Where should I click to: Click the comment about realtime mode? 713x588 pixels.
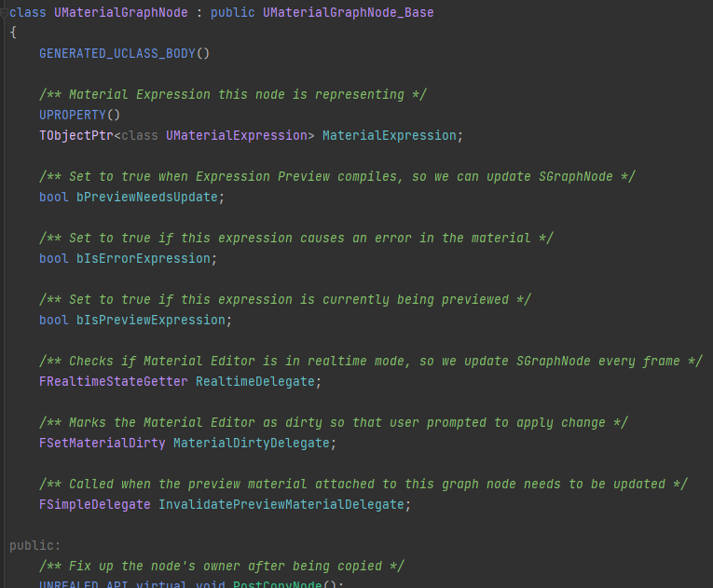coord(371,361)
